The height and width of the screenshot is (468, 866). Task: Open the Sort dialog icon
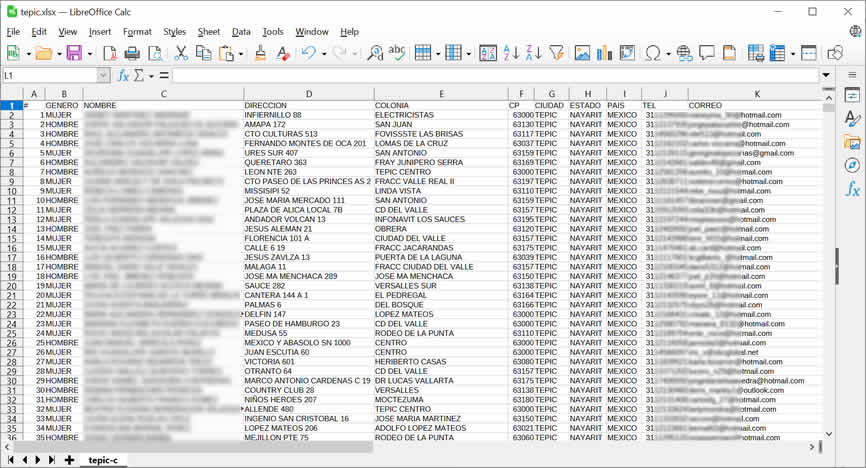pos(488,53)
